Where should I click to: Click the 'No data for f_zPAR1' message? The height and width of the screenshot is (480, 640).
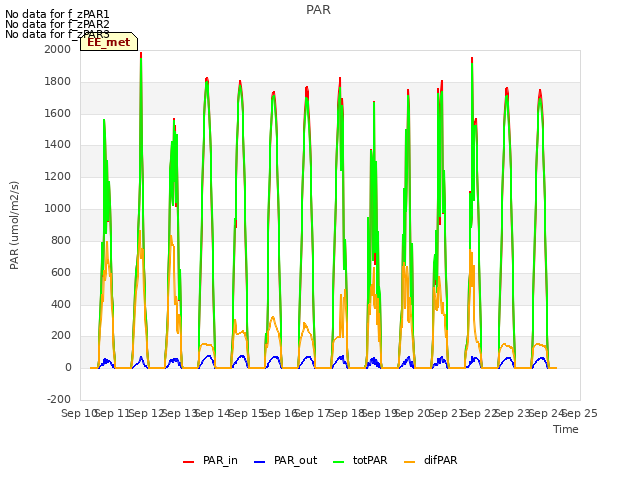point(57,15)
